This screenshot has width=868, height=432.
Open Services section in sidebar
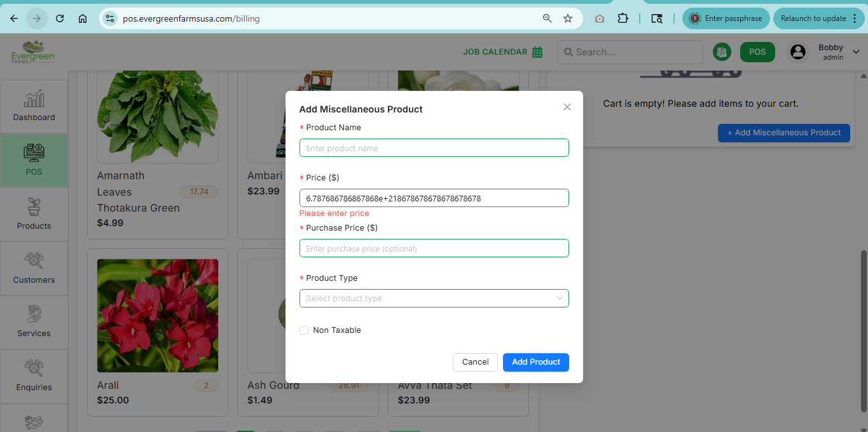pos(34,322)
